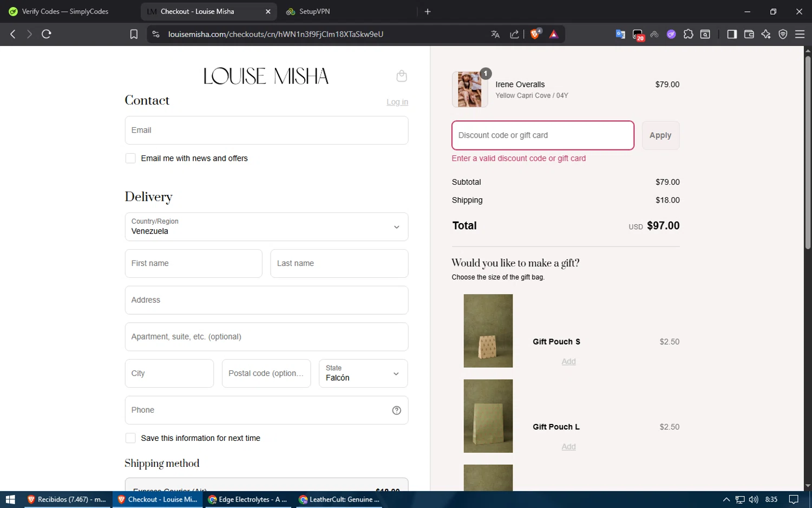Click the translate page icon

click(495, 34)
